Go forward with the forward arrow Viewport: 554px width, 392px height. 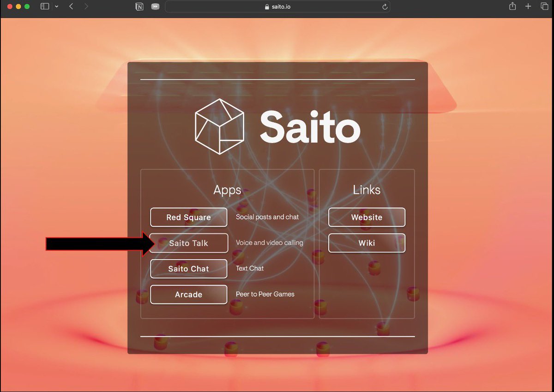pos(86,6)
